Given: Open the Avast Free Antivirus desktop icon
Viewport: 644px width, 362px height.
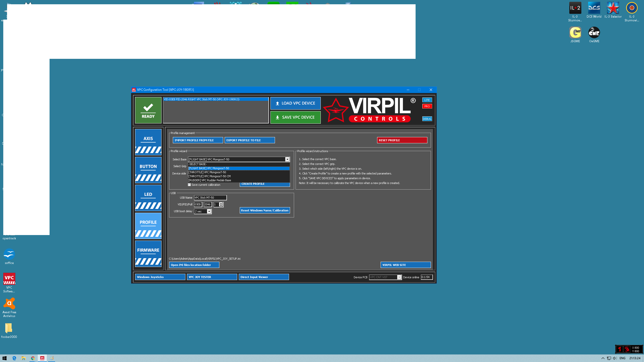Looking at the screenshot, I should coord(9,307).
